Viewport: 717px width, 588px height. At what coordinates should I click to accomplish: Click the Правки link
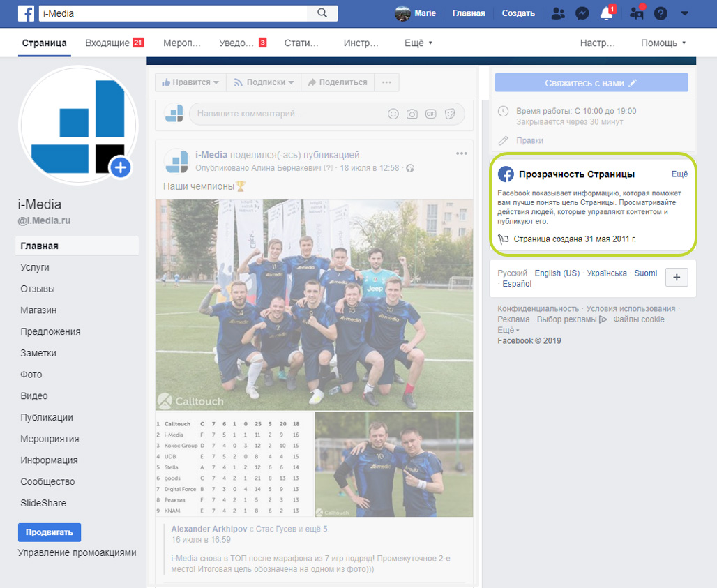pos(529,140)
